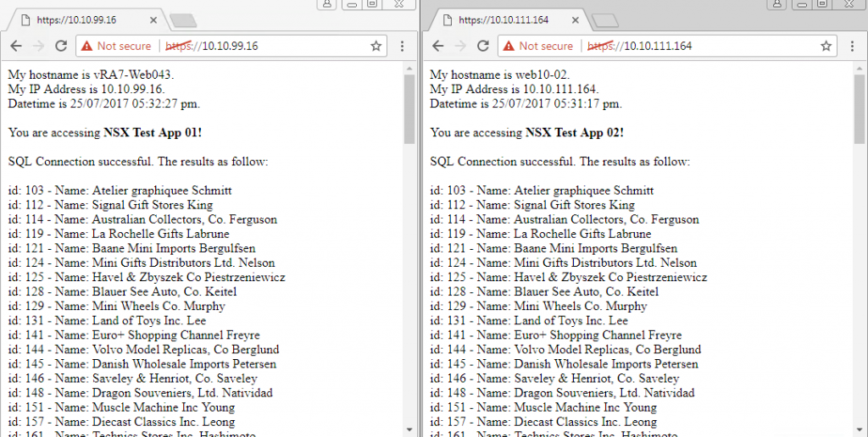This screenshot has height=437, width=868.
Task: Open Chrome menu in the 10.10.99.16 window
Action: pos(403,46)
